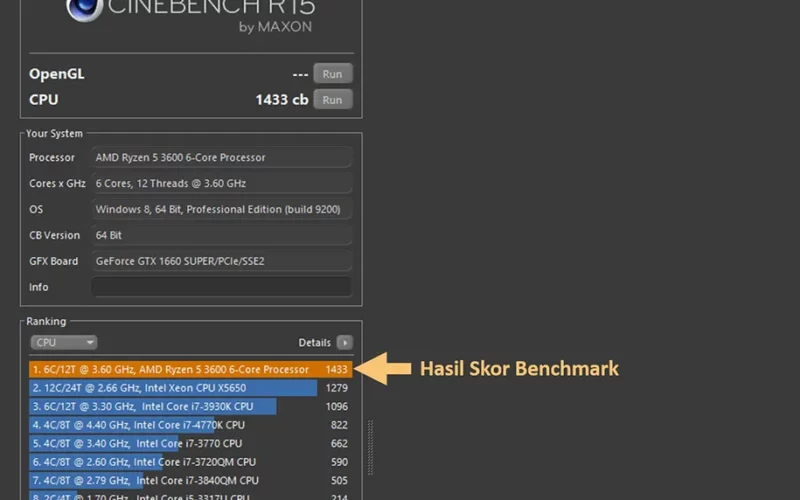Click the dotted panel splitter handle
This screenshot has height=500, width=800.
[370, 447]
